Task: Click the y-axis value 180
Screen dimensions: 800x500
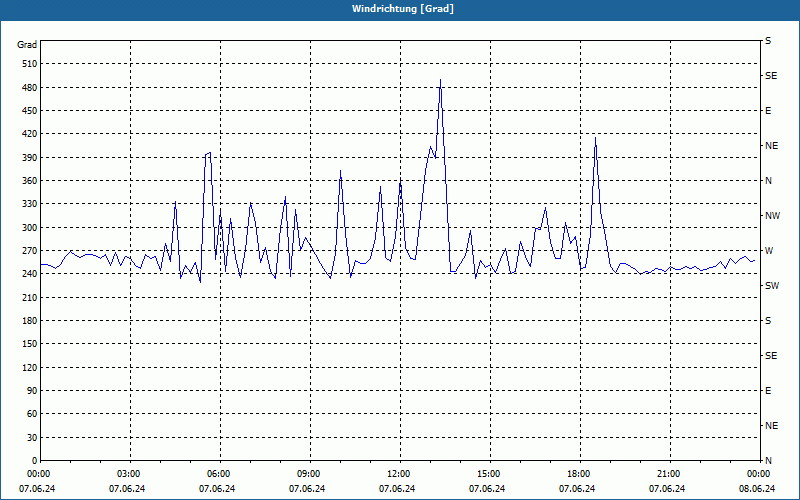Action: click(x=30, y=321)
